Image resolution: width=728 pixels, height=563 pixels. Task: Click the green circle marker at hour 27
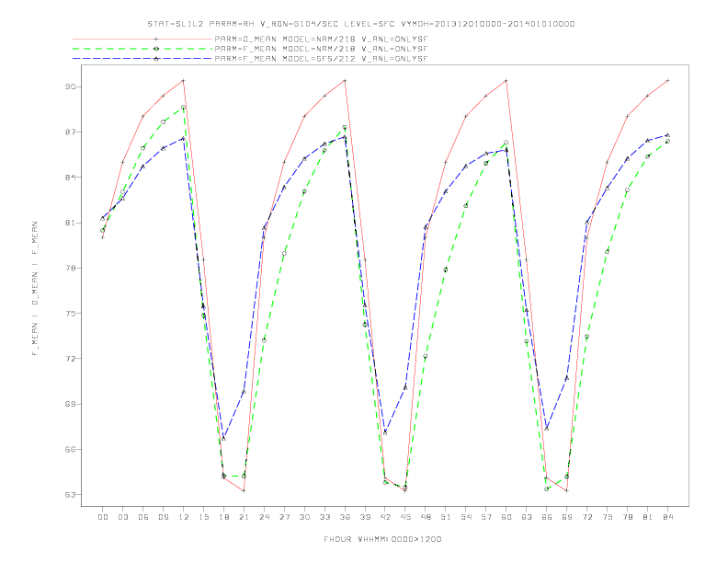click(x=284, y=253)
